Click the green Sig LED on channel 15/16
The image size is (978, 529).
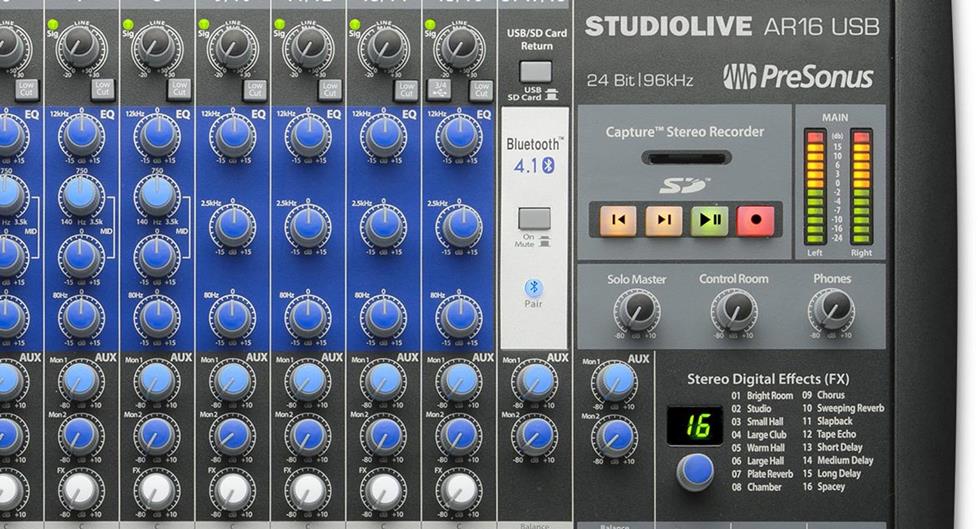430,24
